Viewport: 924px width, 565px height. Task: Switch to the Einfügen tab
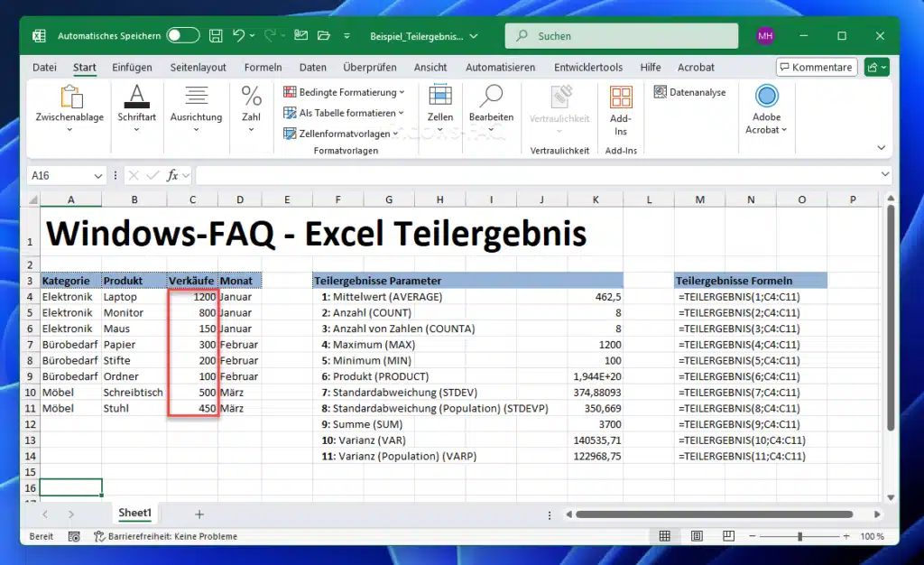(x=132, y=67)
